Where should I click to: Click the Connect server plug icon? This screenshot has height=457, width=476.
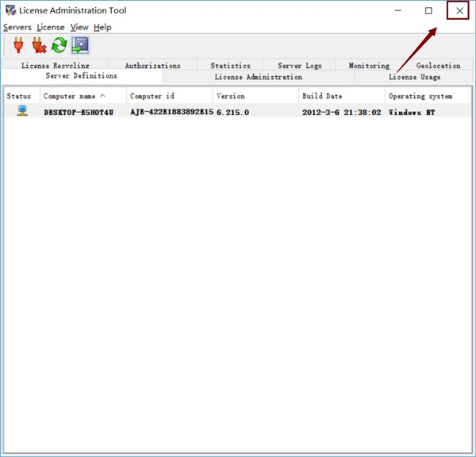(18, 45)
